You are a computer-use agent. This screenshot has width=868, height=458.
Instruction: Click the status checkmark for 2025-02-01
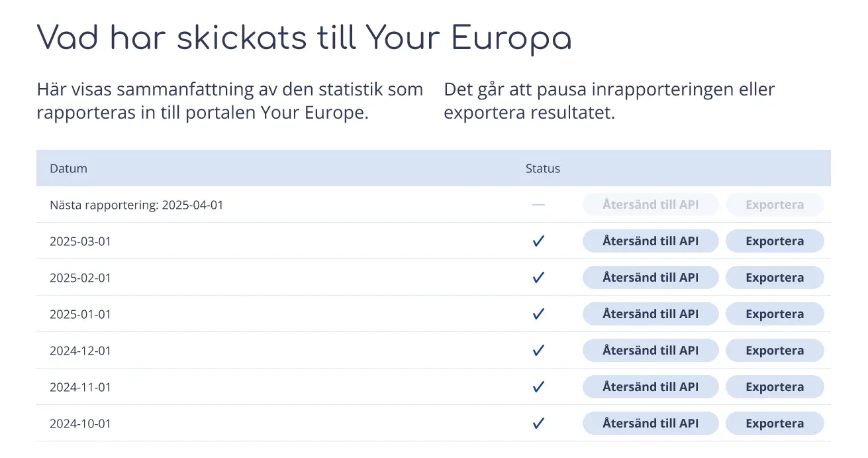(x=538, y=277)
